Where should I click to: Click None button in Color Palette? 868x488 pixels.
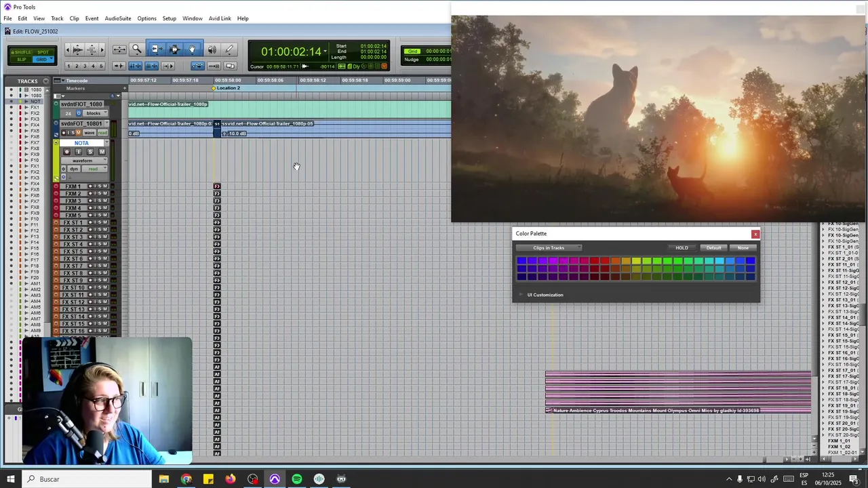743,248
